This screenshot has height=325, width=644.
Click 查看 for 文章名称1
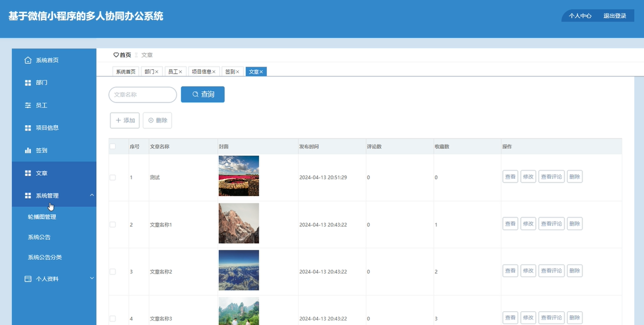[x=510, y=224]
